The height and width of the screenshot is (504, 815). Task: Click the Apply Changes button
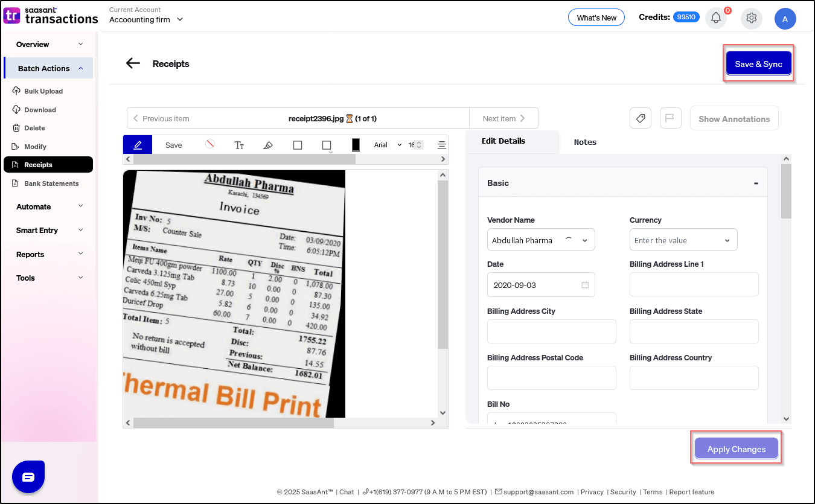point(736,449)
